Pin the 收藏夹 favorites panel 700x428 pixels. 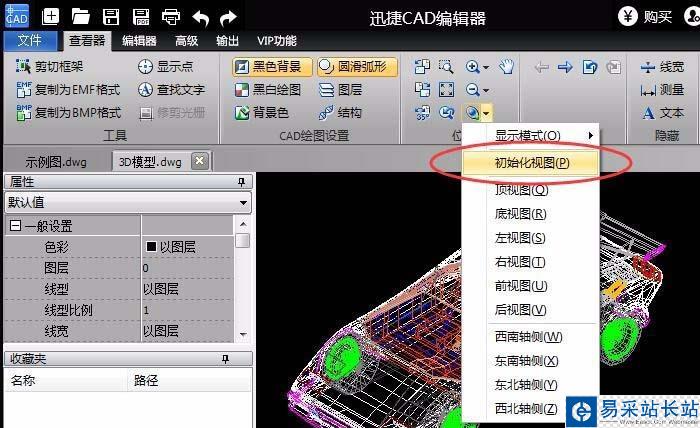[225, 359]
